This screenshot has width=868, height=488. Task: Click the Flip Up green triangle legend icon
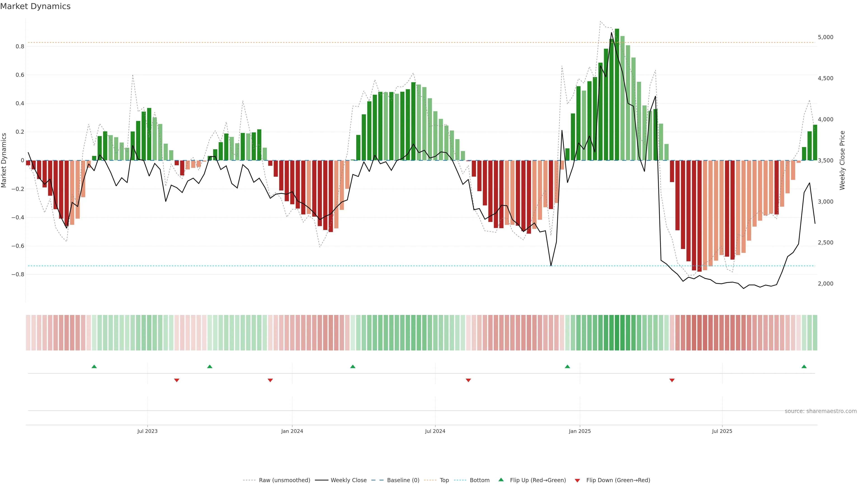[x=501, y=480]
